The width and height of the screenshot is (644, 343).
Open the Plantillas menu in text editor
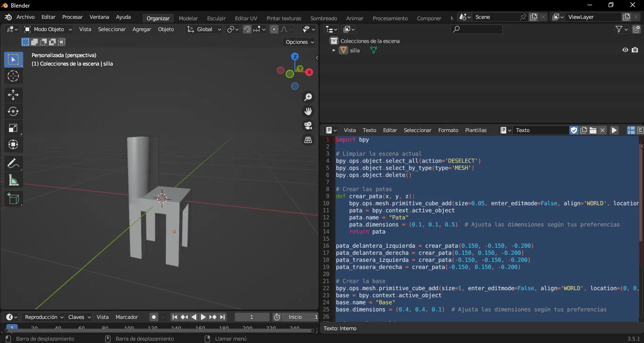tap(476, 130)
